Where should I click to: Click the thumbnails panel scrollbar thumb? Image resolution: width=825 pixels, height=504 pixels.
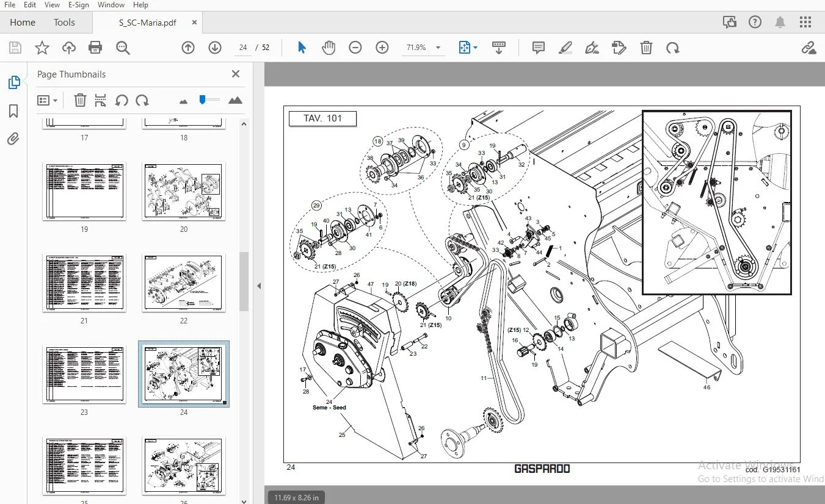point(244,281)
